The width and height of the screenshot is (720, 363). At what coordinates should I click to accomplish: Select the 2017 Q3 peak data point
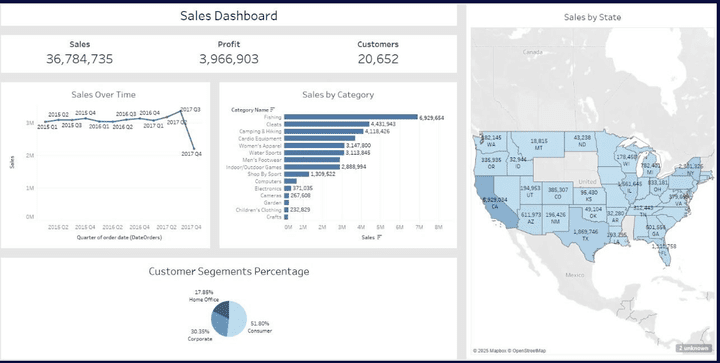tap(181, 111)
